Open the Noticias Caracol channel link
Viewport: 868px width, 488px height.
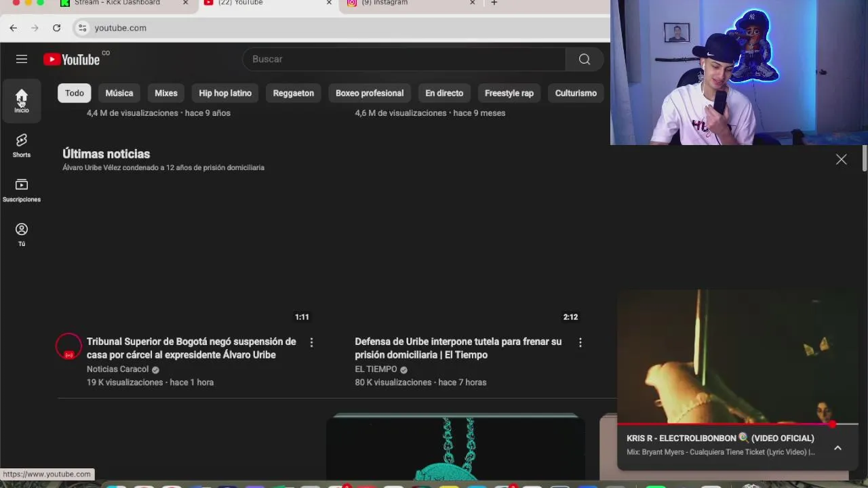117,369
